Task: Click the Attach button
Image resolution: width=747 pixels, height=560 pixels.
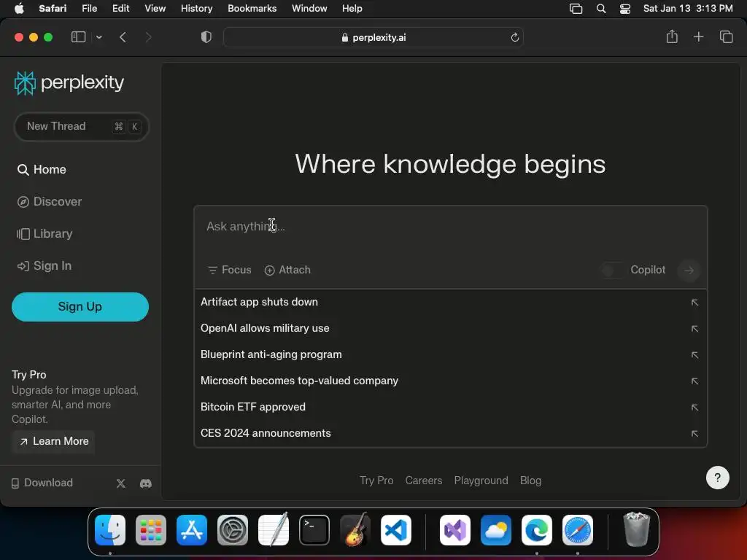Action: click(x=287, y=270)
